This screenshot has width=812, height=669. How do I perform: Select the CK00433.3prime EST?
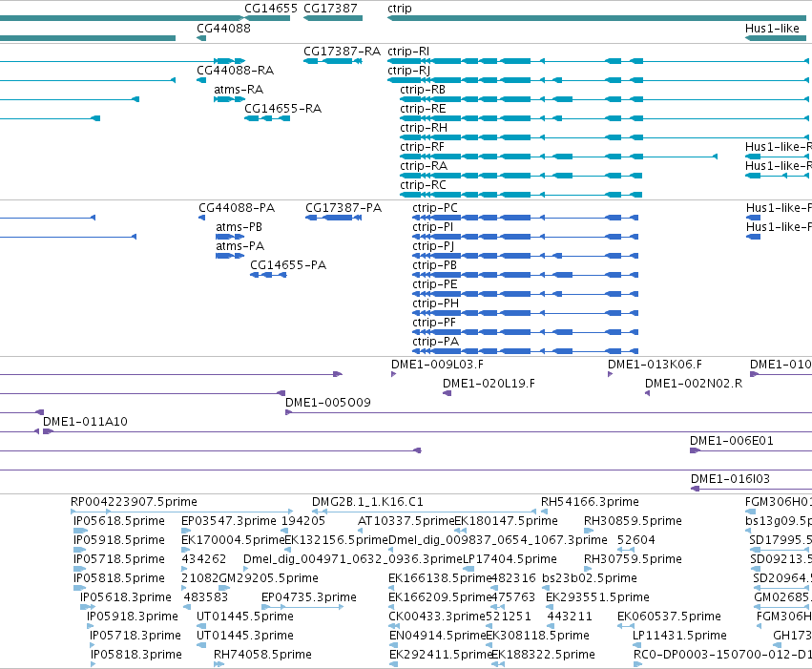(x=392, y=626)
